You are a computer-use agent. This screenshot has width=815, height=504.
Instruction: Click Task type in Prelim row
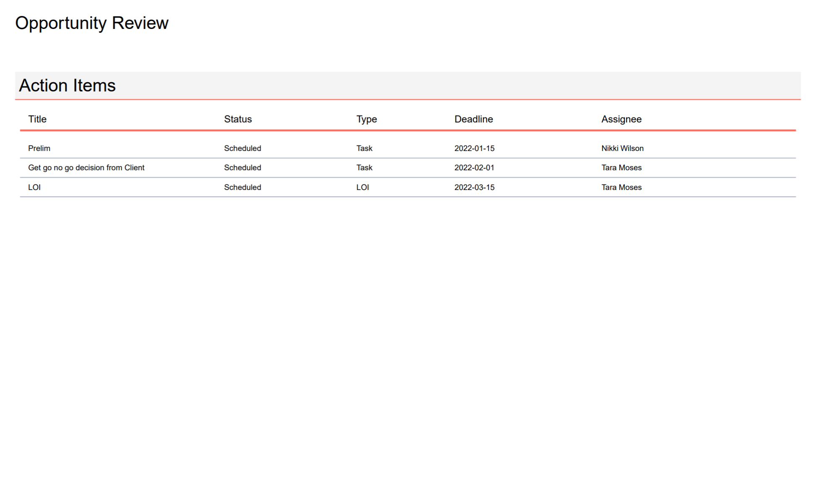coord(364,148)
